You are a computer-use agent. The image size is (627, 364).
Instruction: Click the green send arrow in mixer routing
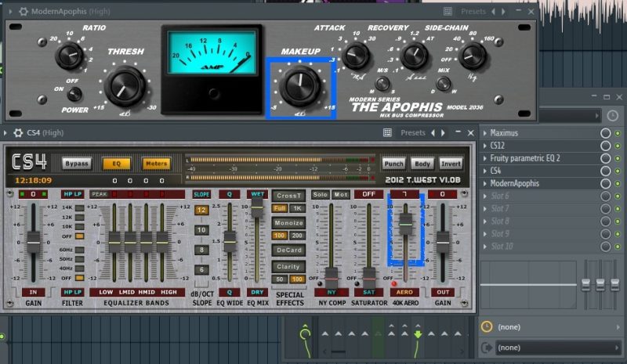(x=418, y=334)
